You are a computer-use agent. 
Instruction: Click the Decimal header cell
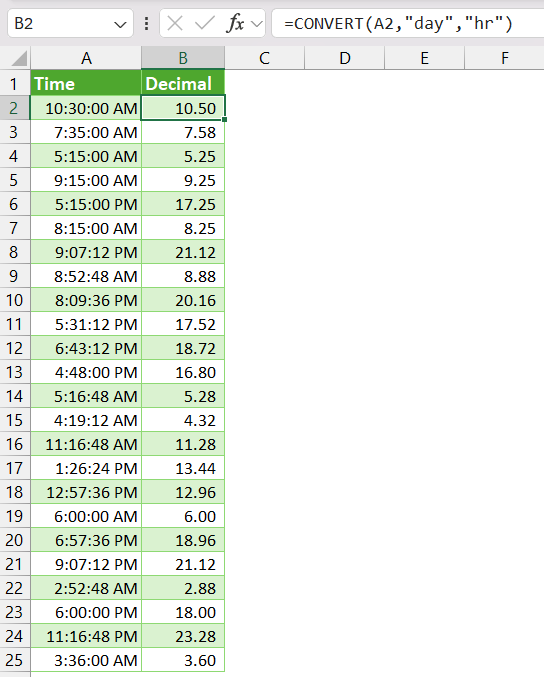coord(183,83)
